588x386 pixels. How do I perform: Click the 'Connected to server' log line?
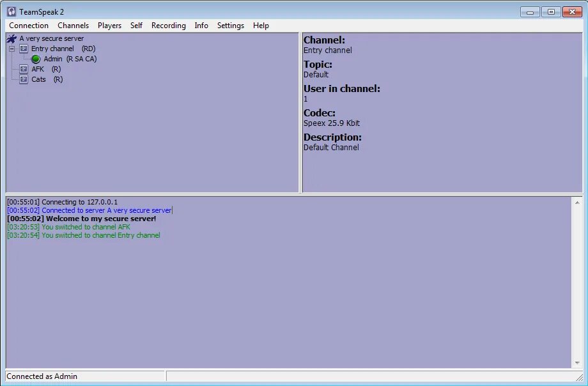point(89,210)
